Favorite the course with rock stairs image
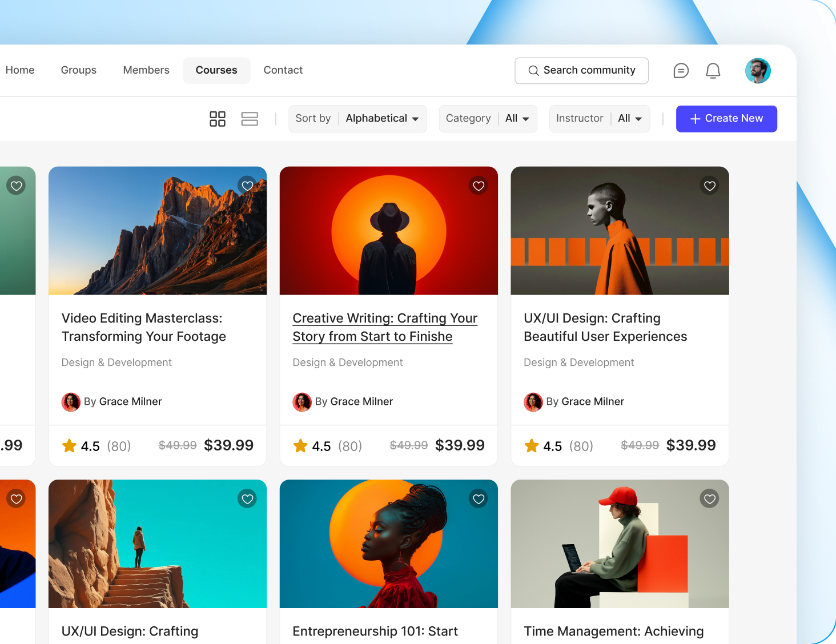Viewport: 836px width, 644px height. [247, 499]
